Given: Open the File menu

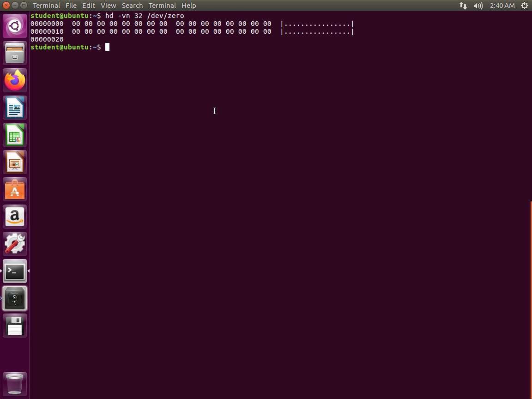Looking at the screenshot, I should [71, 6].
